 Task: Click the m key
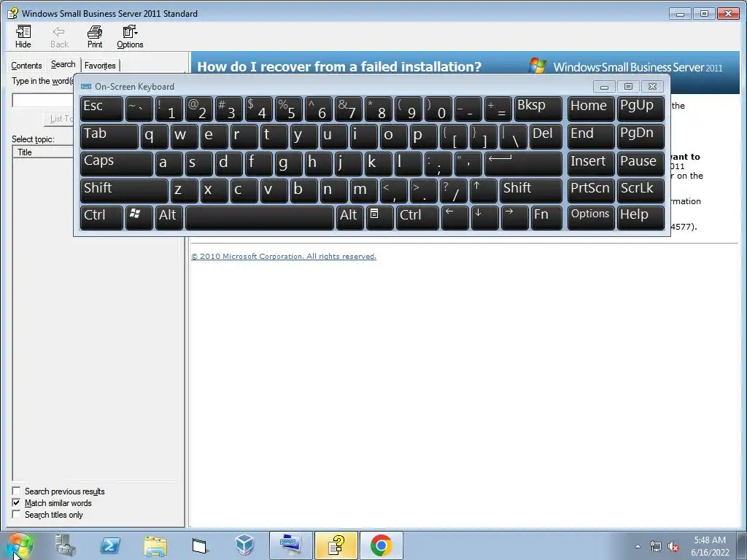(363, 190)
